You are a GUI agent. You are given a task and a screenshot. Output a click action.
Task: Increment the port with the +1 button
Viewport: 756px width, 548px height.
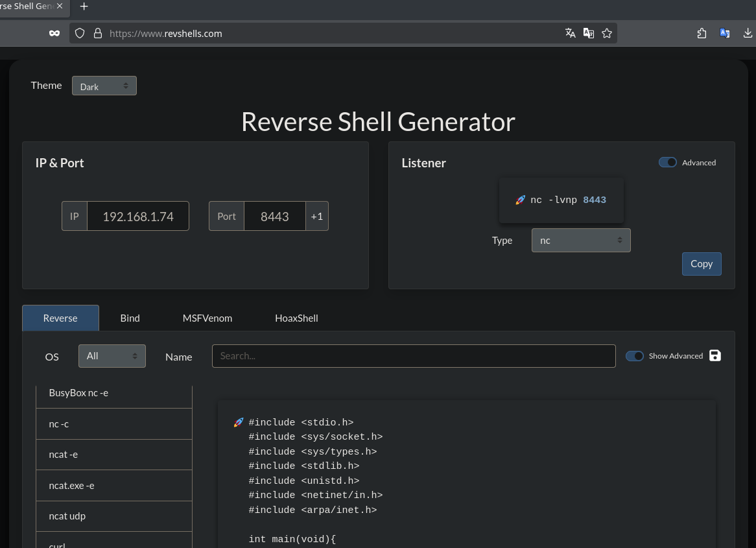(x=316, y=217)
